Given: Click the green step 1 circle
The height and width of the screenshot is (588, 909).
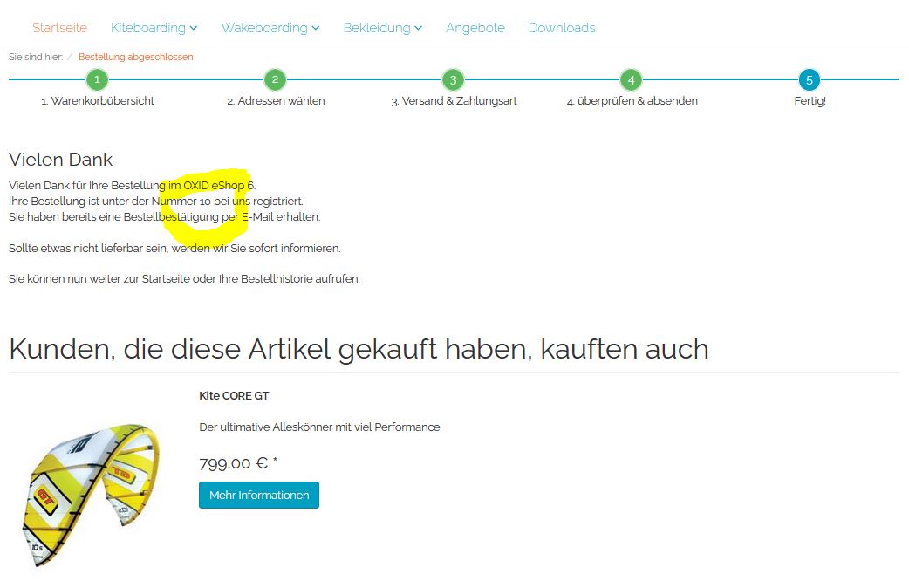Looking at the screenshot, I should pyautogui.click(x=98, y=80).
